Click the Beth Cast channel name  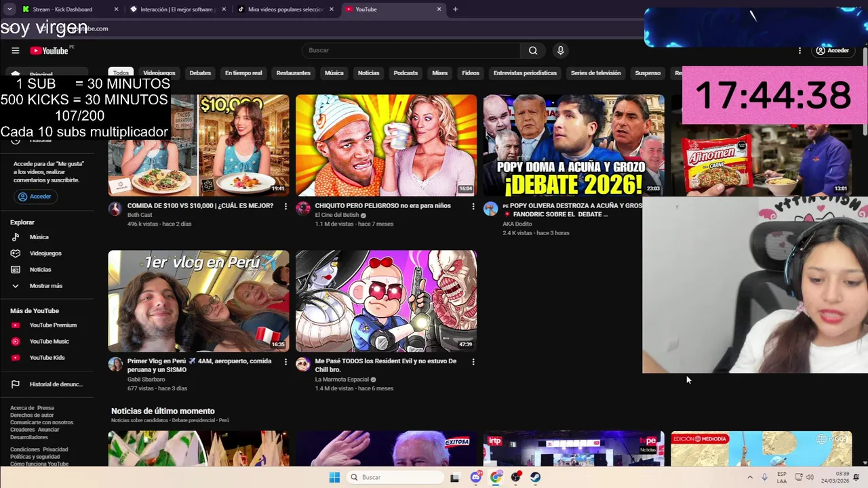[140, 215]
